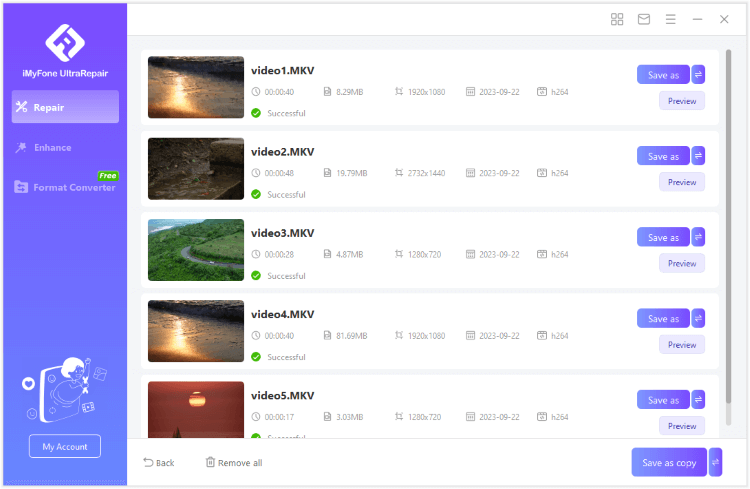Click the vertical scrollbar of the video list
750x489 pixels.
point(728,226)
